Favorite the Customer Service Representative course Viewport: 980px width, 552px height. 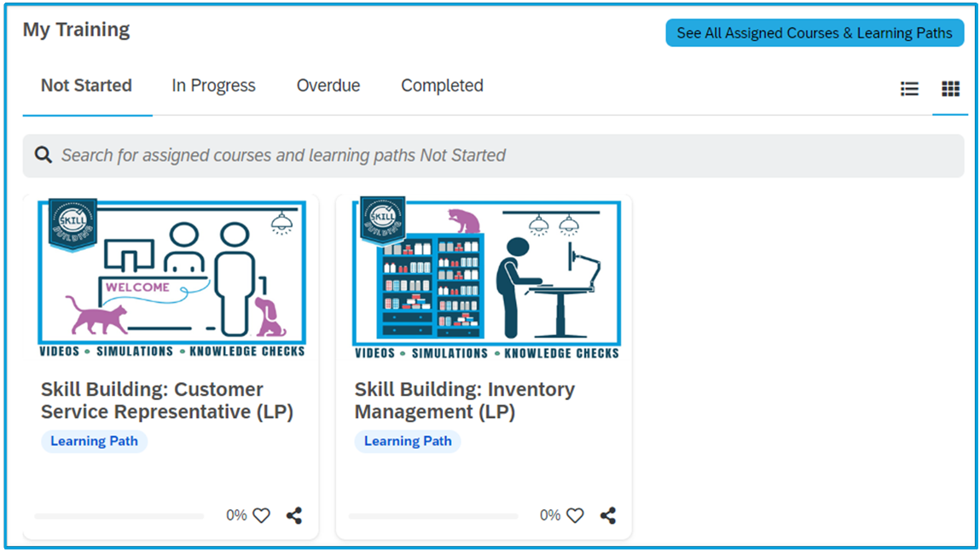point(262,515)
